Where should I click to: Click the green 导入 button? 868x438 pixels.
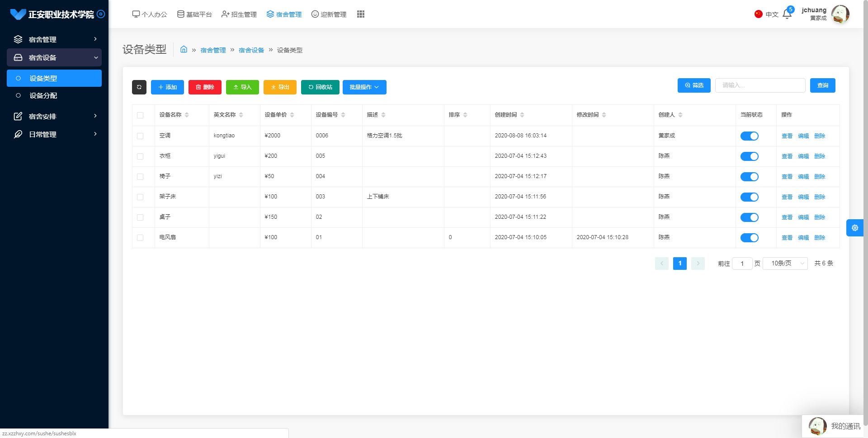point(242,87)
